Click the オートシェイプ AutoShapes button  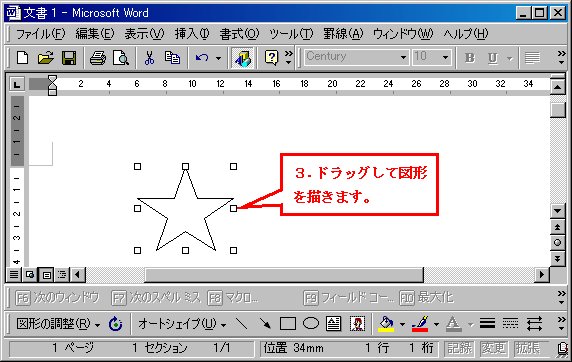(x=182, y=324)
